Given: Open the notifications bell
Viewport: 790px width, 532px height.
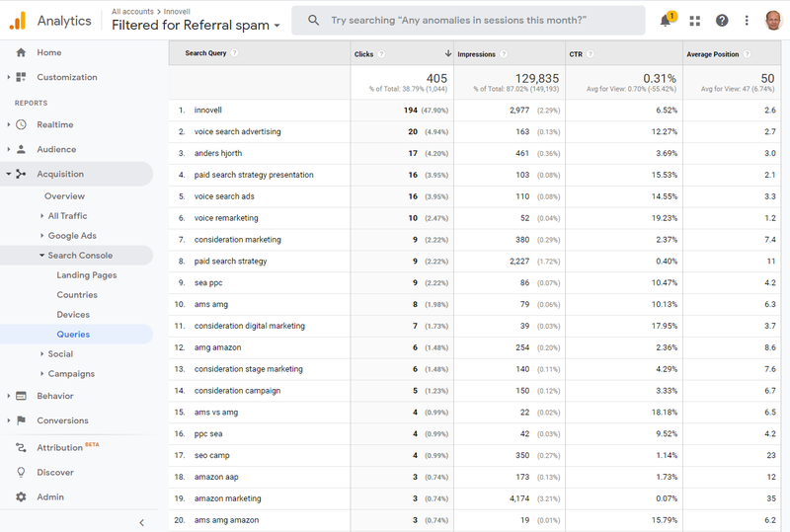Looking at the screenshot, I should 666,20.
